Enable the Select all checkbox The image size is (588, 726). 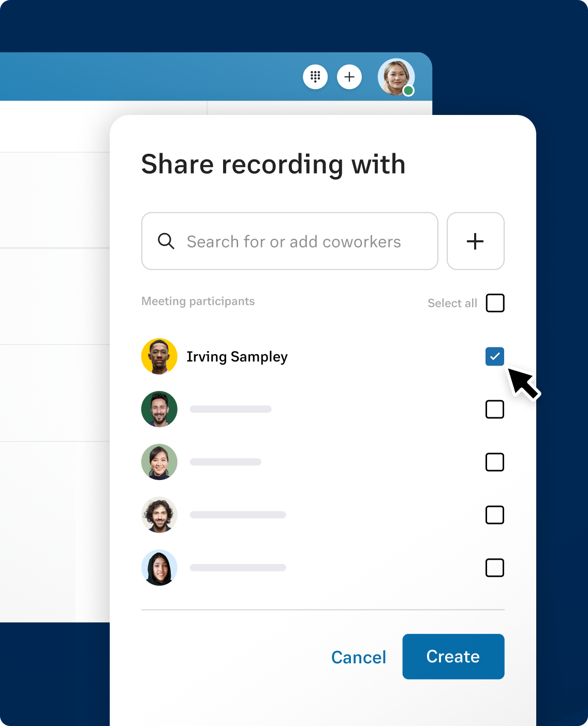coord(495,303)
